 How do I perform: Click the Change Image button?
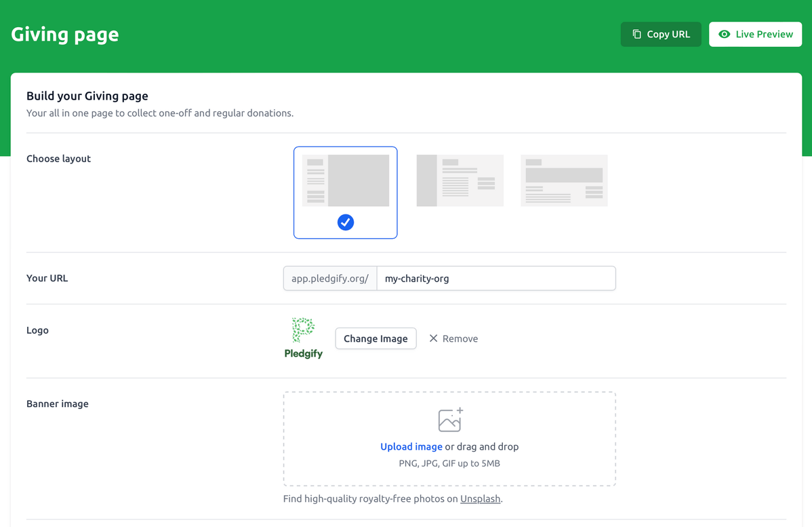click(x=375, y=338)
